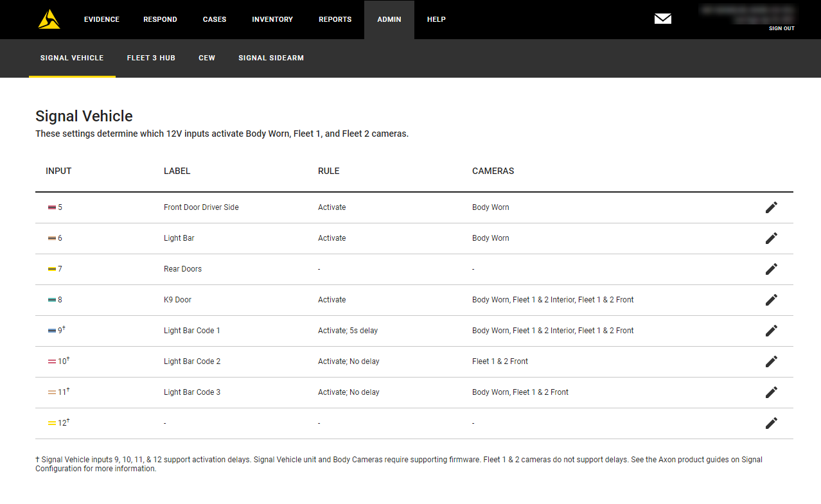This screenshot has height=504, width=821.
Task: Edit the unlabeled input 12 row
Action: point(772,423)
